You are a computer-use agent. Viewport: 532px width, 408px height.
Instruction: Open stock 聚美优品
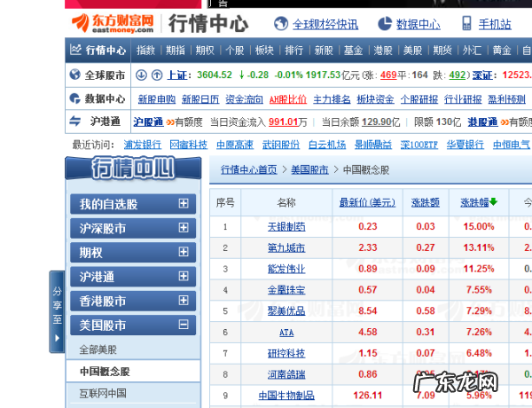click(286, 311)
